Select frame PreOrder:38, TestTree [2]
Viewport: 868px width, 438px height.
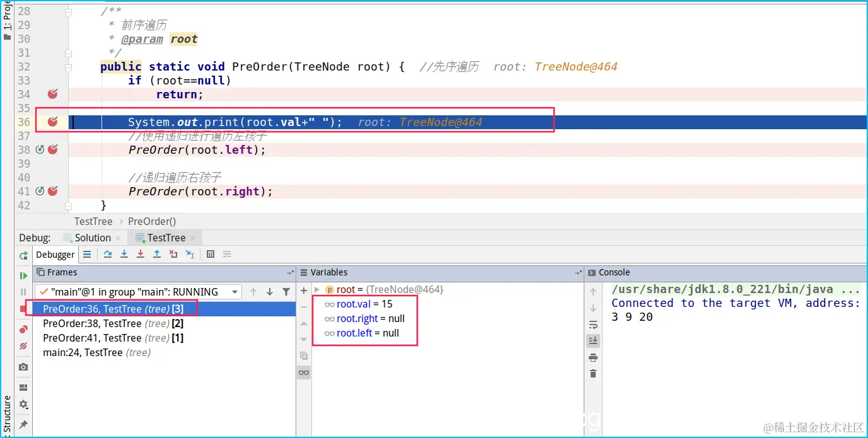point(165,323)
